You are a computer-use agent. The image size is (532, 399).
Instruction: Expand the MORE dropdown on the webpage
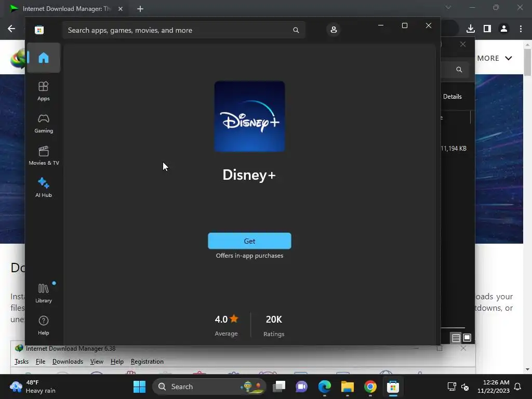click(x=495, y=58)
